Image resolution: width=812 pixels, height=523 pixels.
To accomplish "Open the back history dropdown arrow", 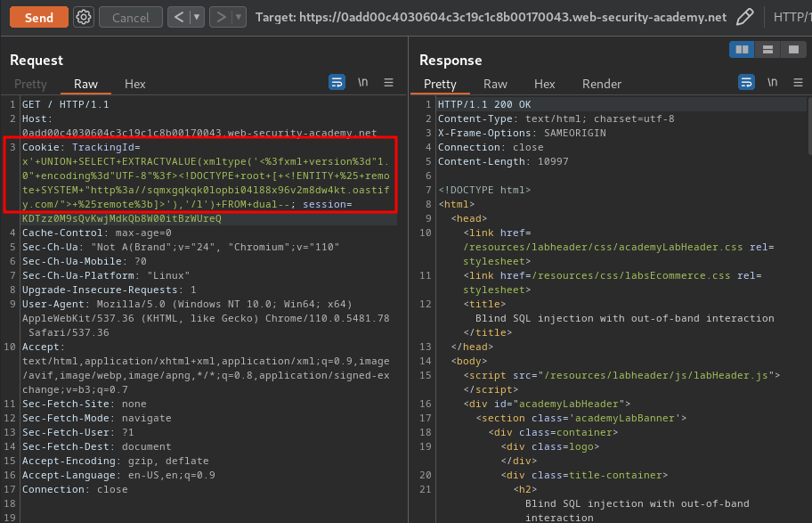I will pyautogui.click(x=198, y=18).
